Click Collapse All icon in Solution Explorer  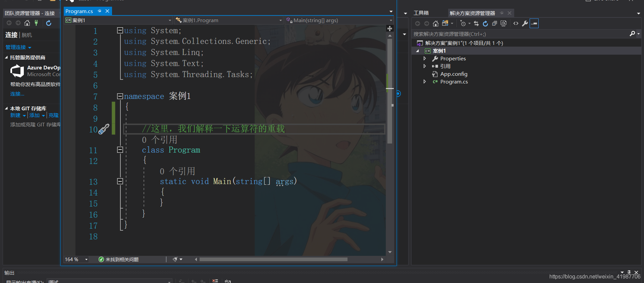tap(494, 23)
